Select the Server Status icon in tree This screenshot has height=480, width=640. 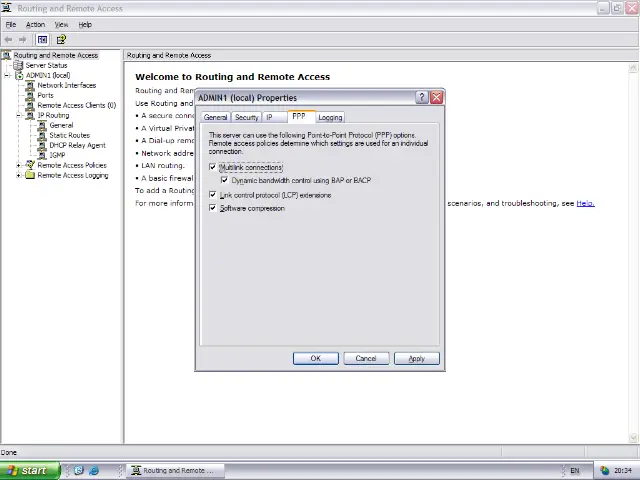[18, 65]
